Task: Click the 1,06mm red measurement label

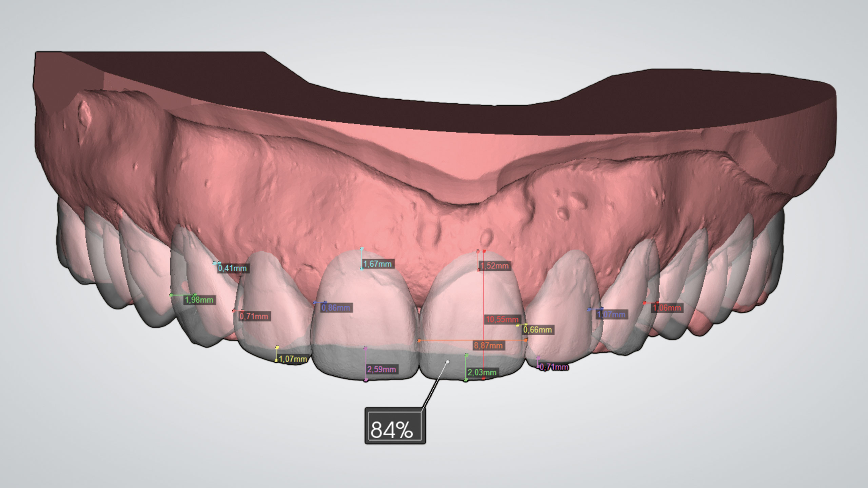Action: 667,308
